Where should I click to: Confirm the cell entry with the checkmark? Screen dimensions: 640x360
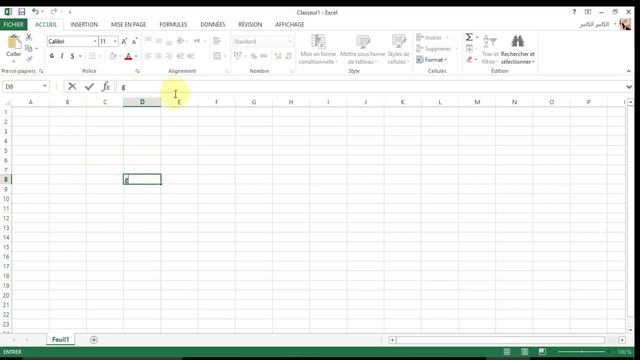(x=89, y=86)
